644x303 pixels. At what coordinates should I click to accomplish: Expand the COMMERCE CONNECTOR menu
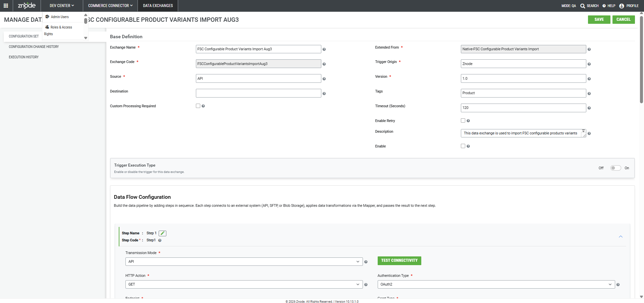pos(110,6)
